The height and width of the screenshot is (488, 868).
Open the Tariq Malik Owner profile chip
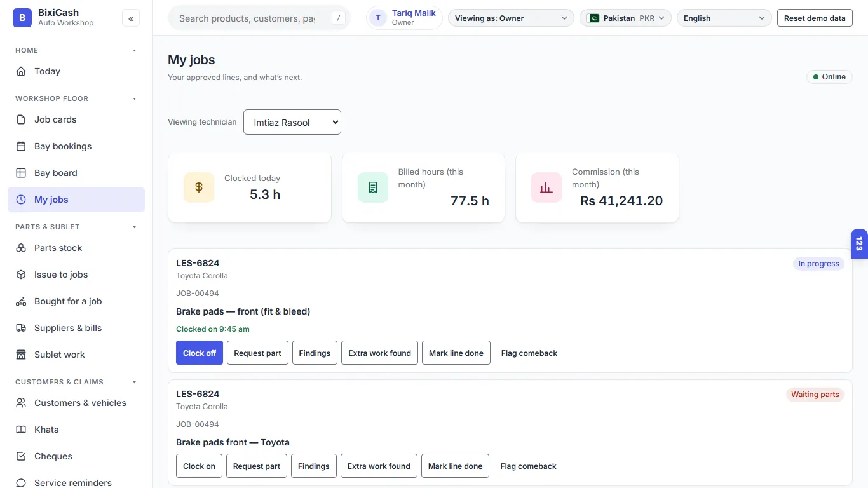404,18
